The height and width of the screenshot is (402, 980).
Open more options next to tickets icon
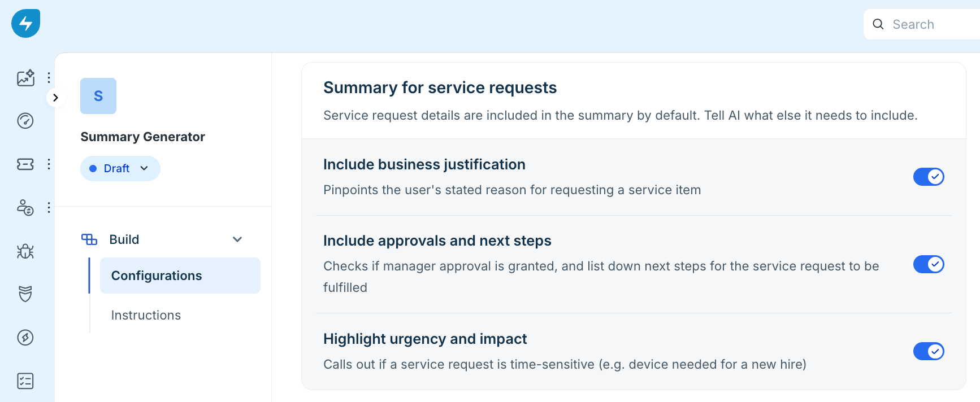[x=49, y=164]
